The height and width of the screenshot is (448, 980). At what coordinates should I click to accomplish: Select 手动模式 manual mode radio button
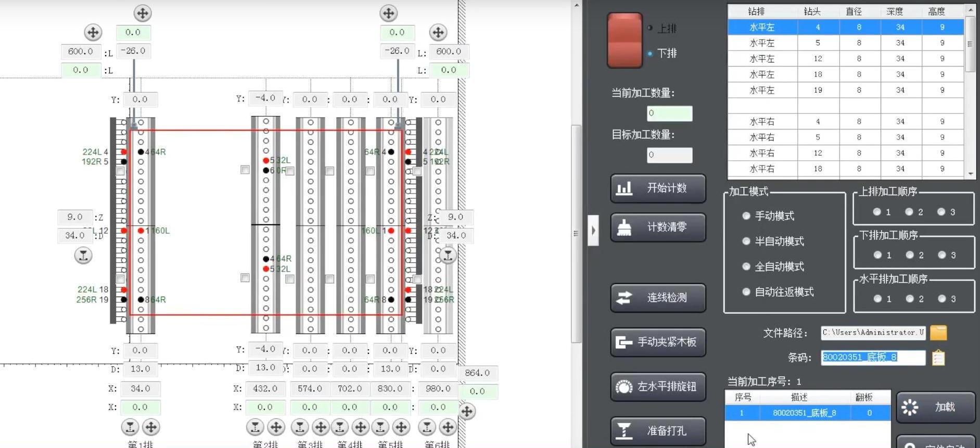[x=746, y=216]
